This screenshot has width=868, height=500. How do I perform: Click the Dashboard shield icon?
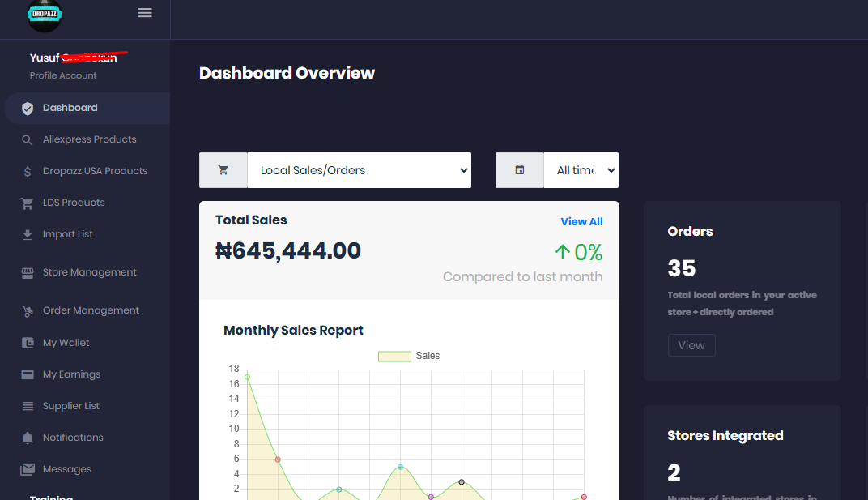pos(28,108)
